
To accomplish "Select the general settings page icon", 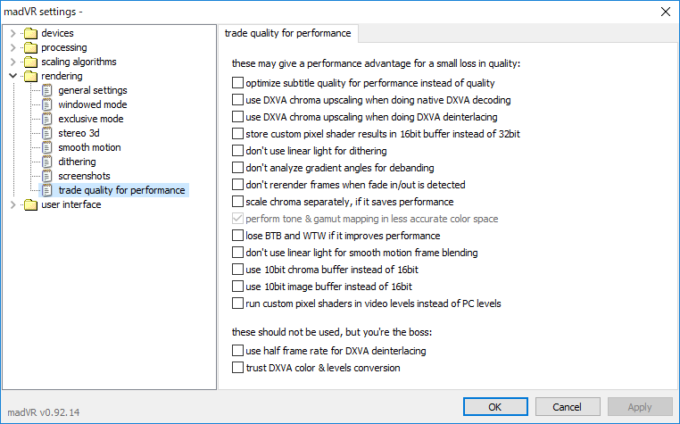I will [x=47, y=90].
